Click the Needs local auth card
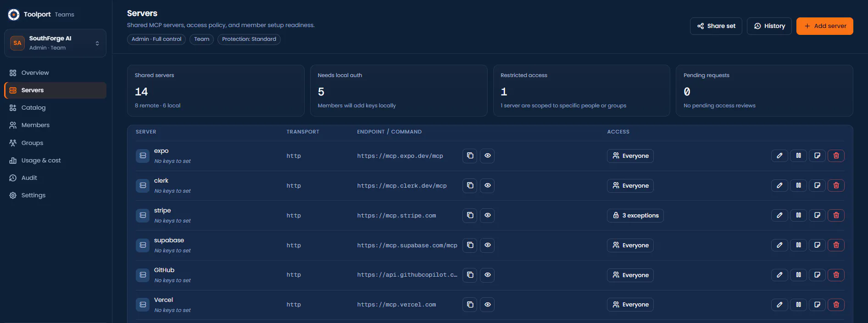868x323 pixels. [x=399, y=90]
